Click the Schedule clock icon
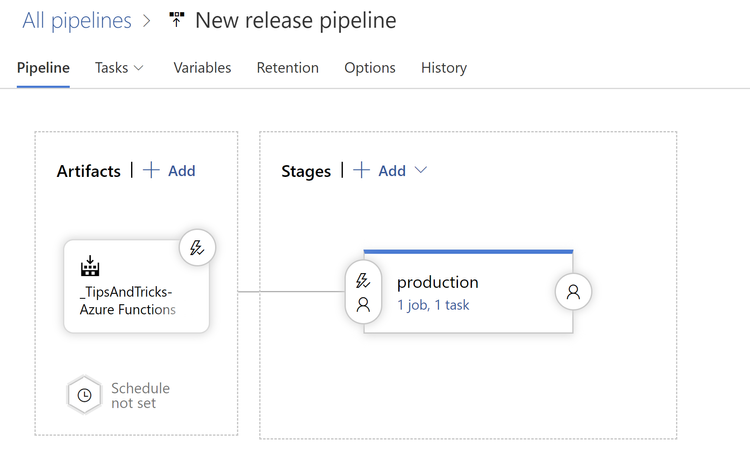 coord(85,395)
